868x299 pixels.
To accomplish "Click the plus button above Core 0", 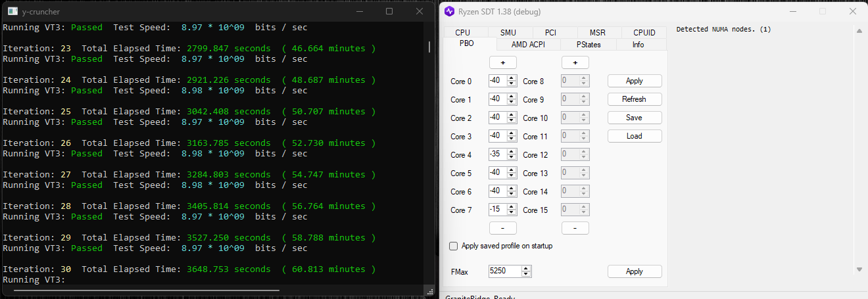I will coord(502,62).
